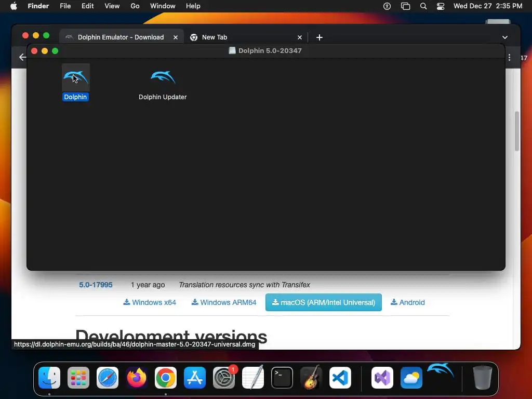Close the New Tab tab in Chrome
The image size is (532, 399).
(x=300, y=37)
